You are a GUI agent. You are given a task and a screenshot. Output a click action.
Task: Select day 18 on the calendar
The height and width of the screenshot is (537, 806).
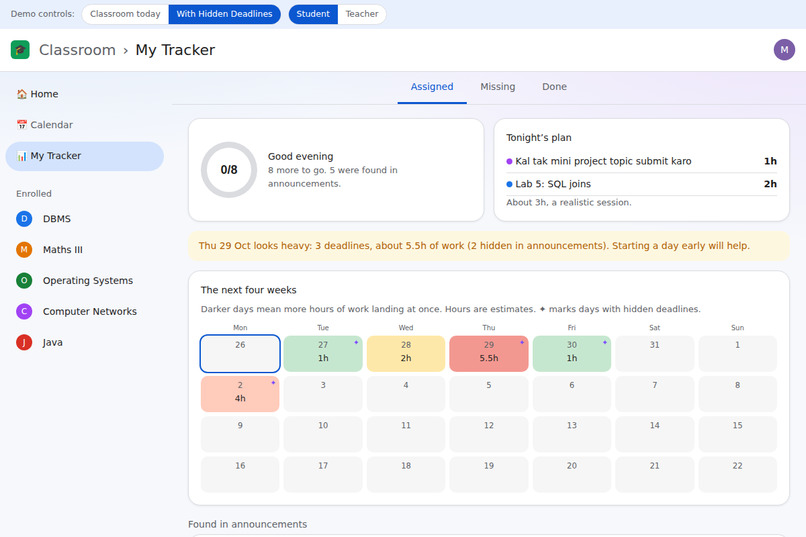tap(406, 474)
